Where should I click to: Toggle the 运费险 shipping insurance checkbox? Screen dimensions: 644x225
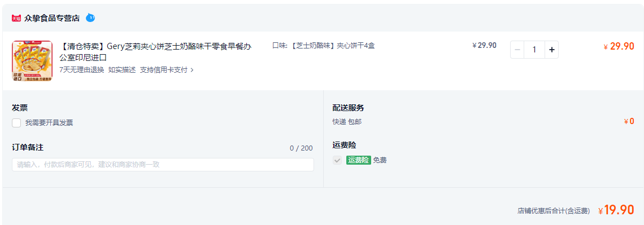(x=337, y=160)
